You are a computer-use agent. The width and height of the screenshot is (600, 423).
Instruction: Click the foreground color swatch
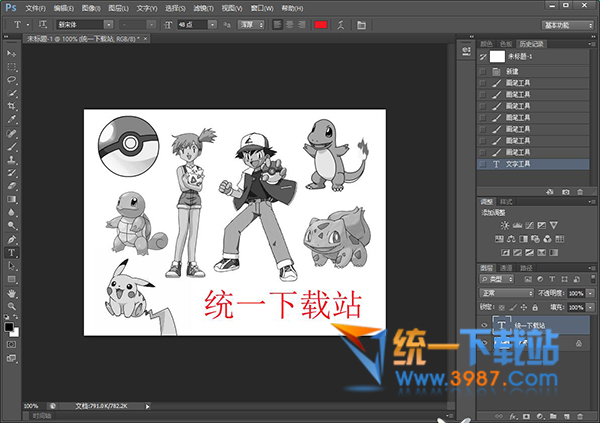[x=9, y=327]
